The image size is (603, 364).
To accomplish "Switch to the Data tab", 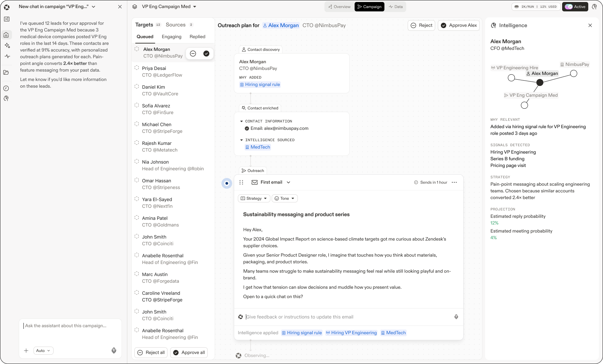I will point(396,7).
